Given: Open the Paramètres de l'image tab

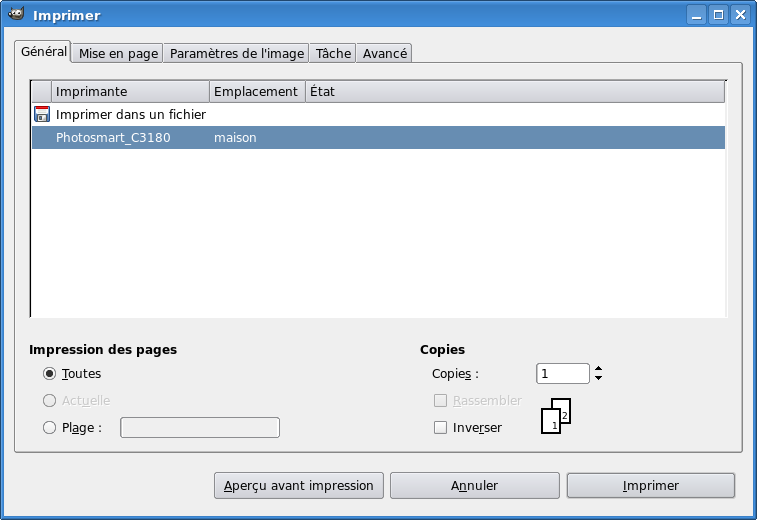Looking at the screenshot, I should click(237, 53).
